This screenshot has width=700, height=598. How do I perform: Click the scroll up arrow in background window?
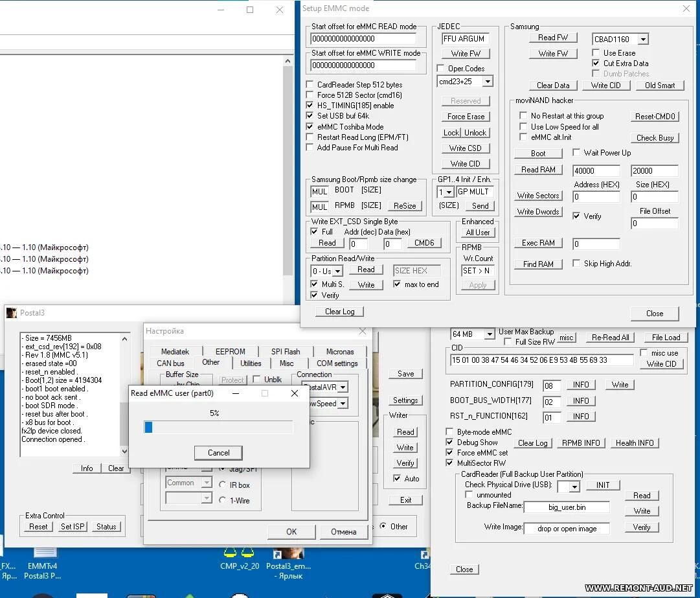pyautogui.click(x=288, y=61)
